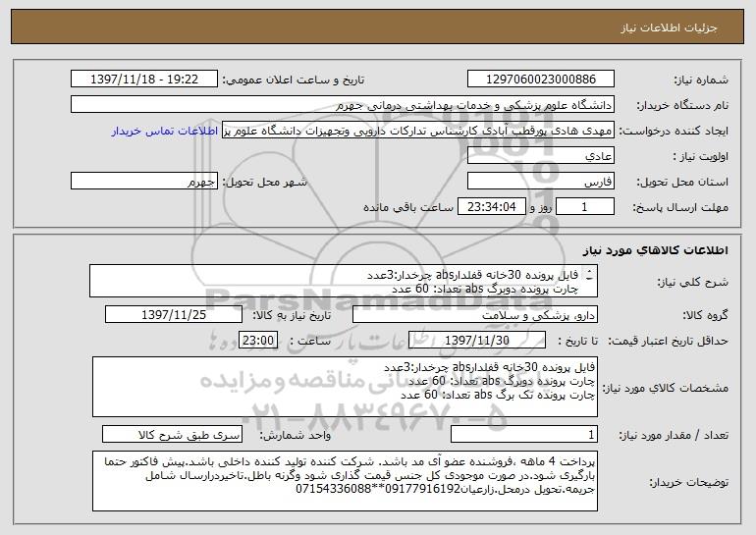Click the label گروه کالا
Viewport: 756px width, 535px height.
coord(706,315)
